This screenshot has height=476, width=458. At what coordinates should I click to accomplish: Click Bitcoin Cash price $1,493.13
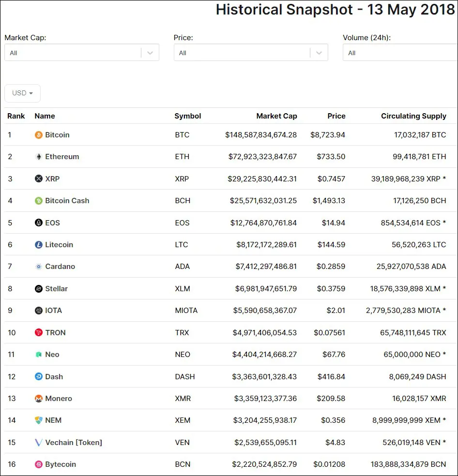tap(329, 201)
